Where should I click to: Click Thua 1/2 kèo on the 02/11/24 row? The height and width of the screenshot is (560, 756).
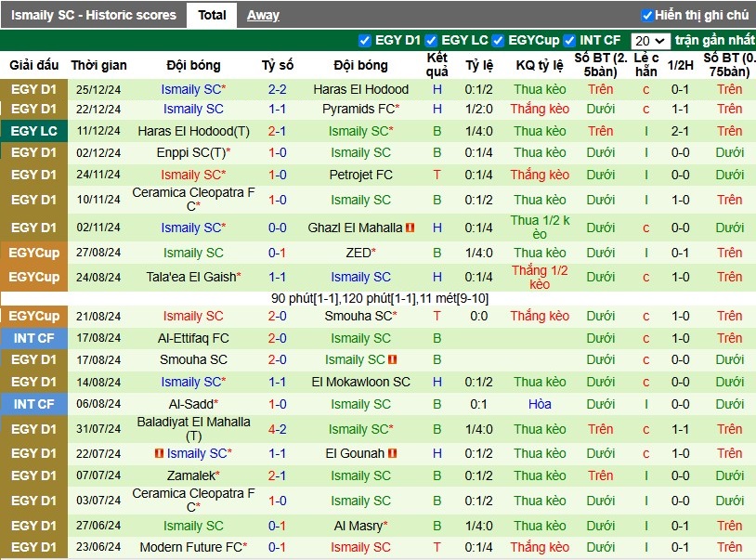(540, 228)
